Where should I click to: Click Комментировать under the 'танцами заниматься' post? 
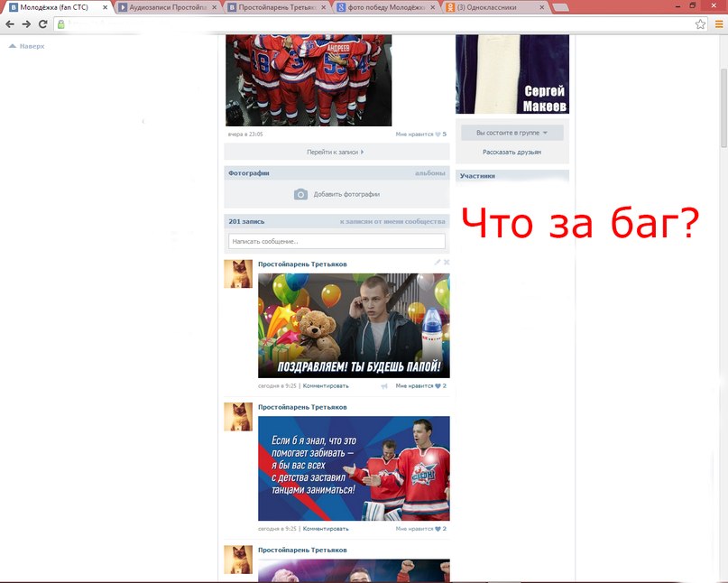pos(326,529)
